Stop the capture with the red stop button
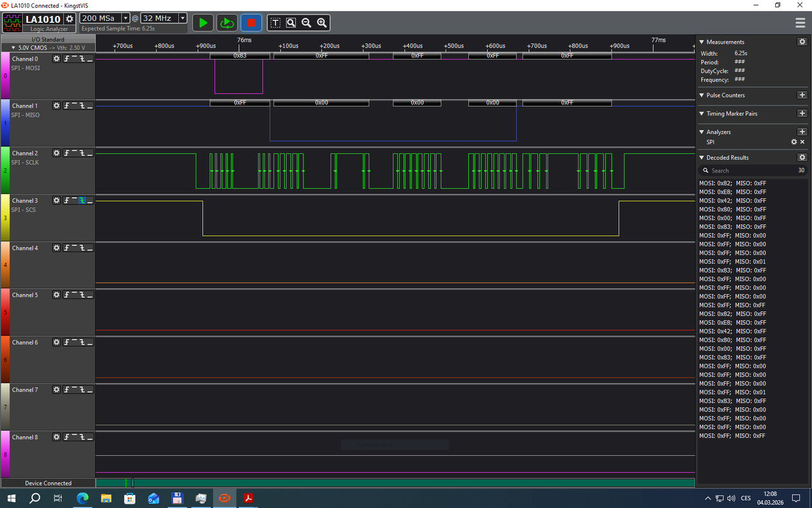Viewport: 812px width, 508px height. (251, 23)
